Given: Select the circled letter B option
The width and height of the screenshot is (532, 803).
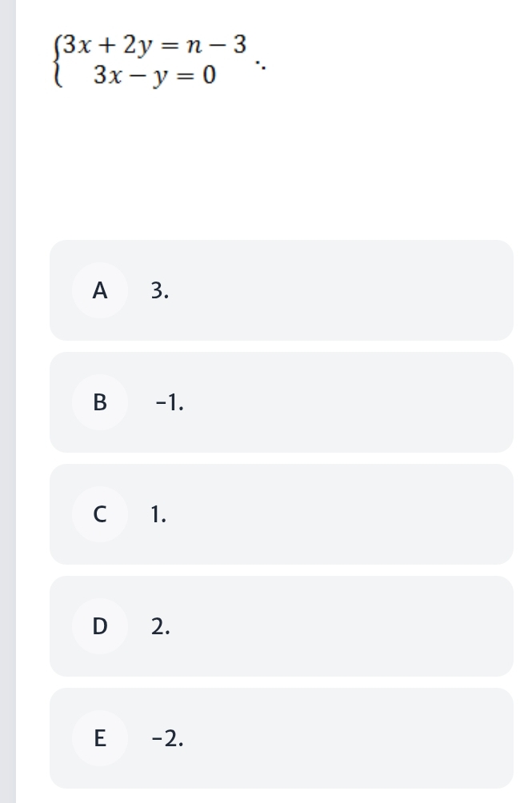Looking at the screenshot, I should (x=100, y=402).
